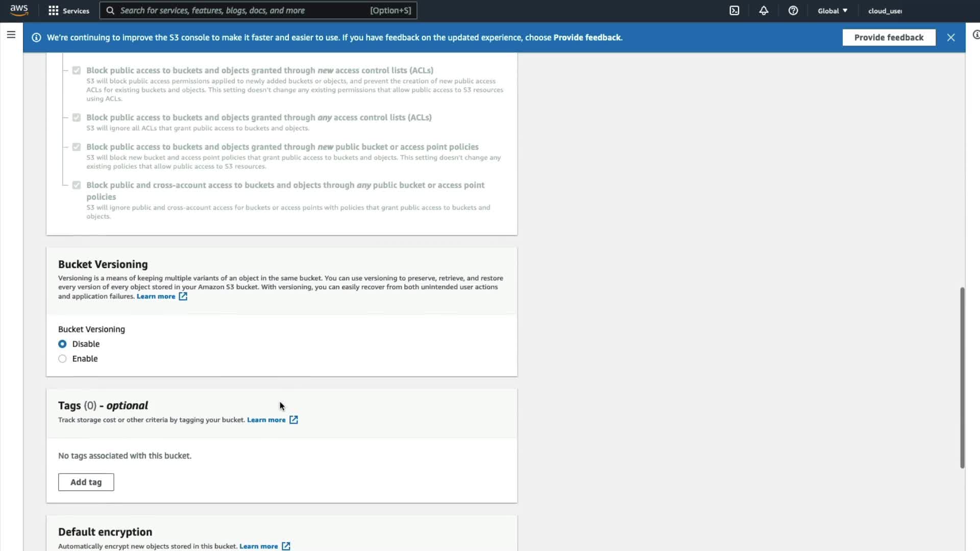Open the Global region dropdown

point(832,11)
